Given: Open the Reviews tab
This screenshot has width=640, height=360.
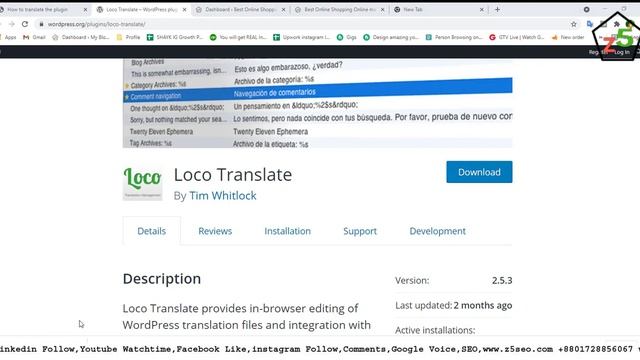Looking at the screenshot, I should pyautogui.click(x=215, y=231).
